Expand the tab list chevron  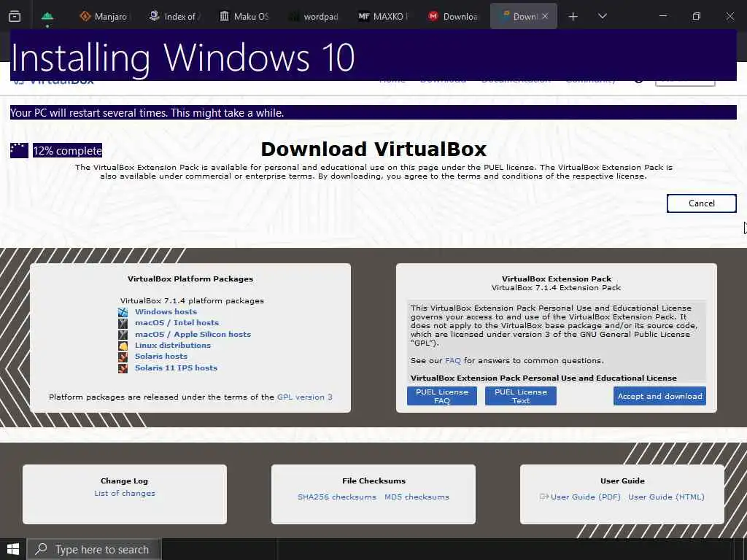[602, 16]
